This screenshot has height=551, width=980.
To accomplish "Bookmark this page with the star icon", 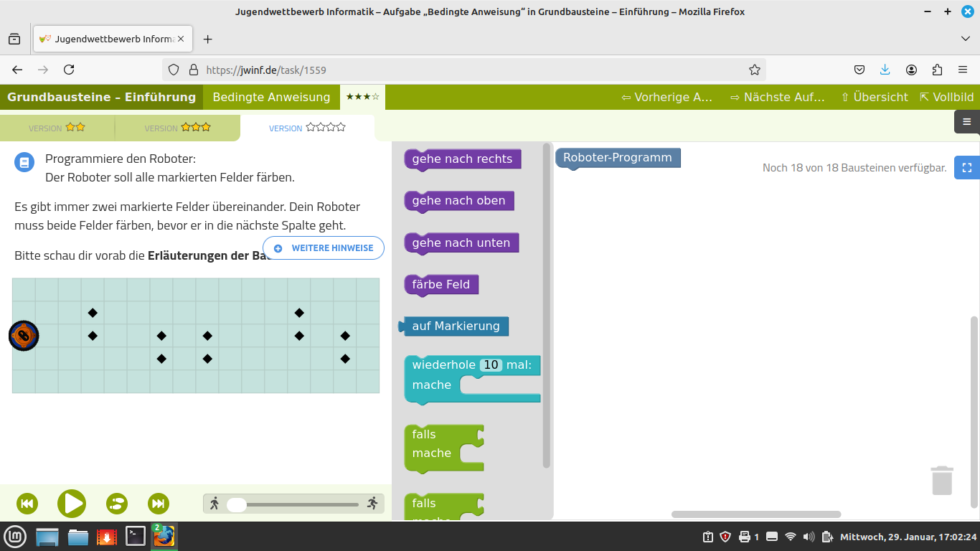I will [754, 69].
